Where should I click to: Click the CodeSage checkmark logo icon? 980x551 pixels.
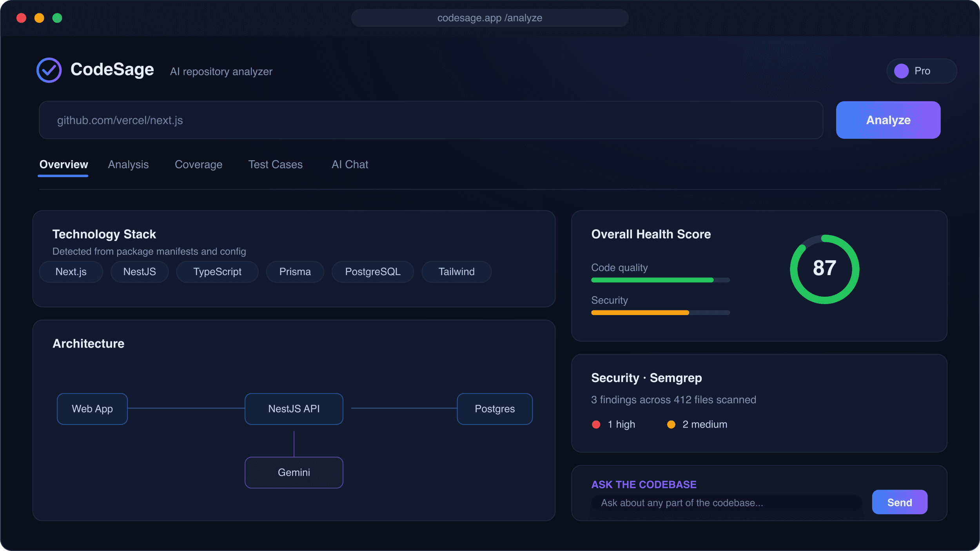pyautogui.click(x=49, y=70)
